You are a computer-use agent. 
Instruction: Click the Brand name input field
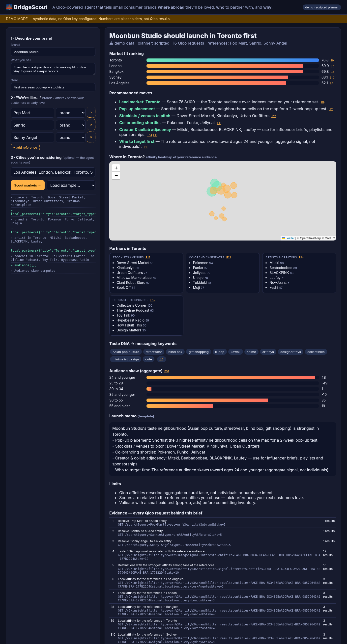[x=53, y=52]
